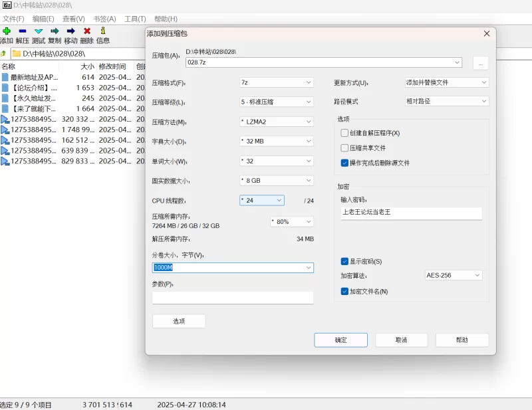The height and width of the screenshot is (410, 532).
Task: Open the 压缩格式 7z dropdown
Action: click(276, 82)
